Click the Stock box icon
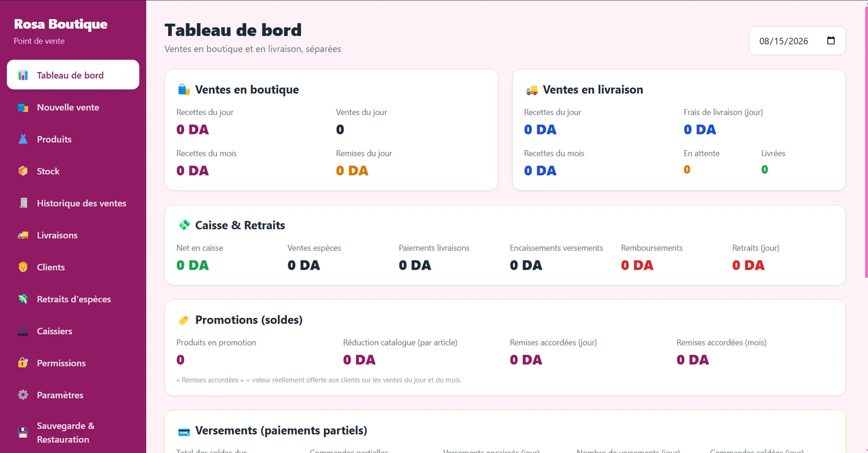 (23, 171)
